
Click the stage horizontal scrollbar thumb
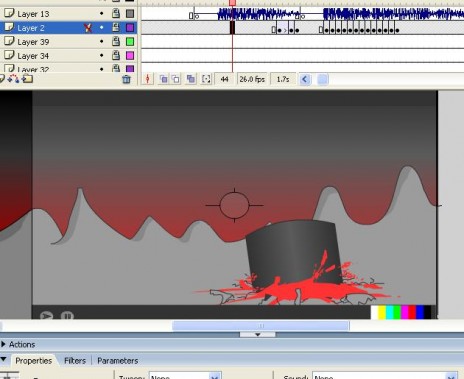[x=261, y=326]
